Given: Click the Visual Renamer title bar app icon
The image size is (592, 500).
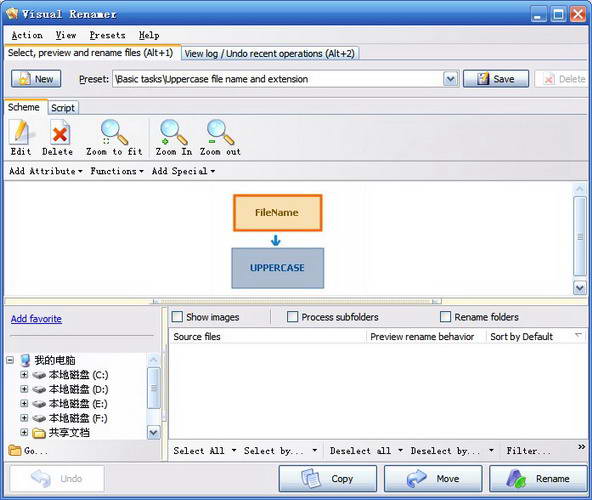Looking at the screenshot, I should coord(12,14).
